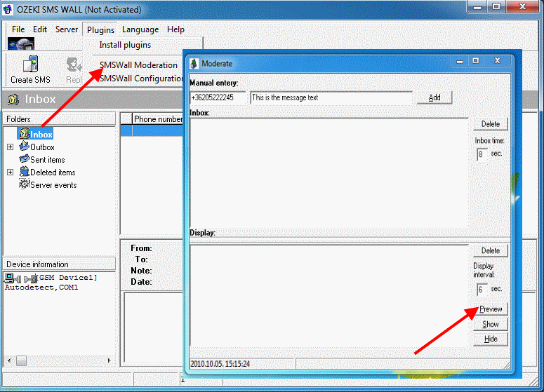Viewport: 544px width, 392px height.
Task: Click the Inbox header icon
Action: (13, 99)
